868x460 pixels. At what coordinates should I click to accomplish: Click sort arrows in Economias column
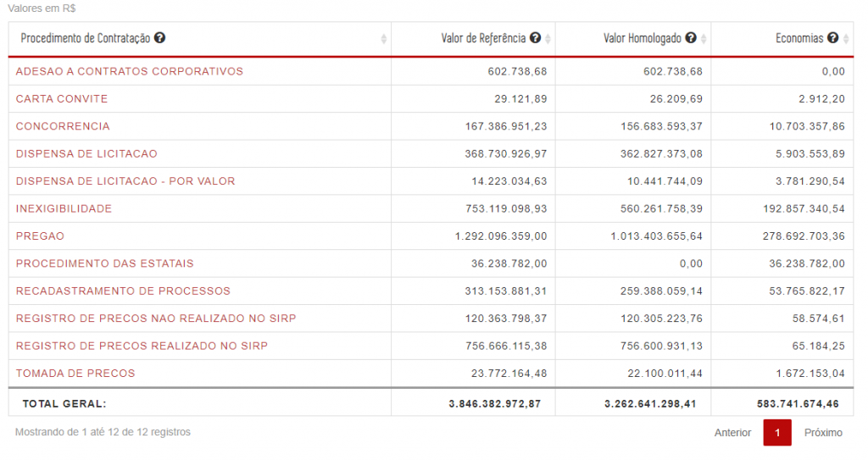(x=845, y=39)
